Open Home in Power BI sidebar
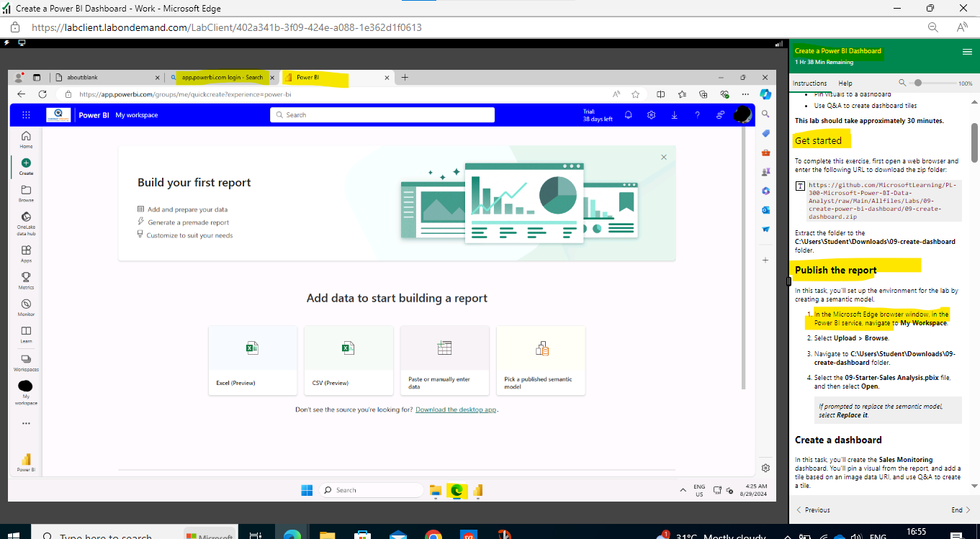This screenshot has width=980, height=539. coord(26,139)
